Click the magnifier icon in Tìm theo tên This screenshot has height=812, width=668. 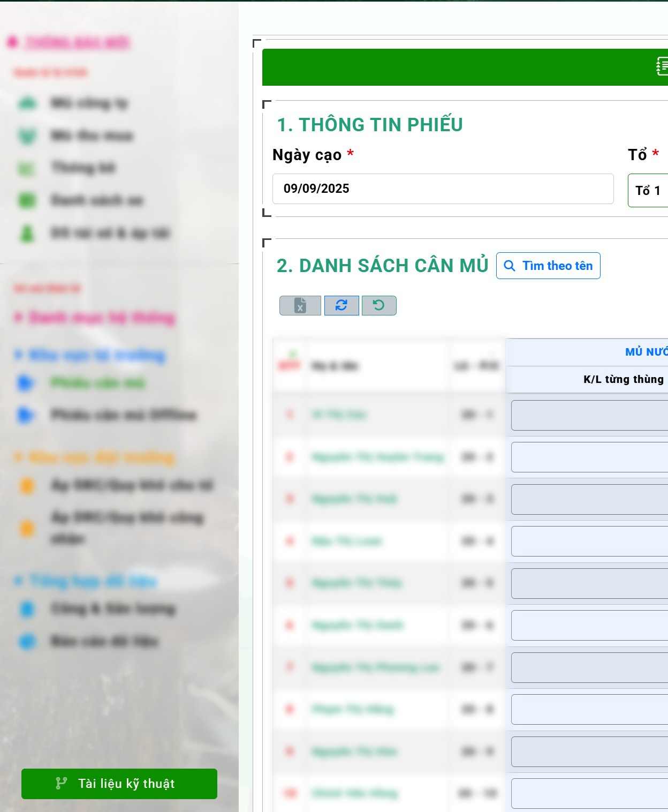tap(510, 266)
